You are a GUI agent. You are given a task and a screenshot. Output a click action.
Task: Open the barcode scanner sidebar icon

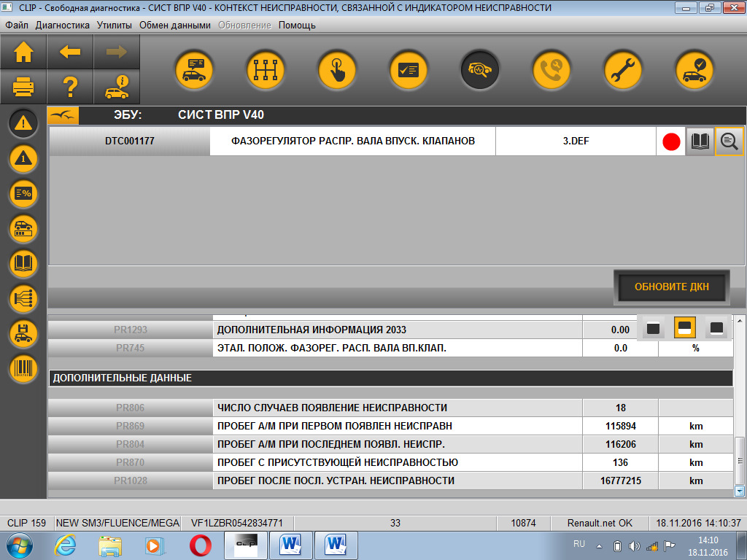[23, 368]
